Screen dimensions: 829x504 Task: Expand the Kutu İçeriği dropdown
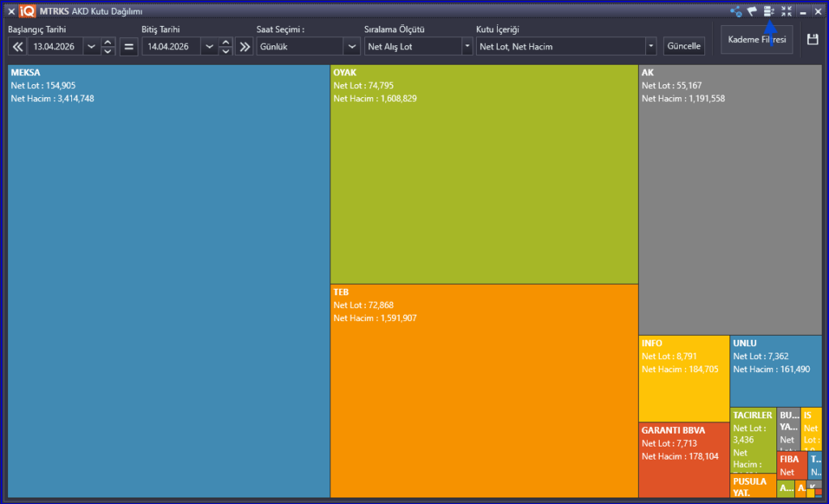(x=650, y=47)
